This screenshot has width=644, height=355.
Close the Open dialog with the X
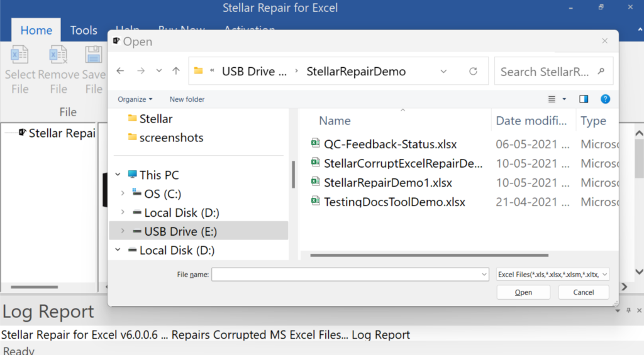click(604, 41)
